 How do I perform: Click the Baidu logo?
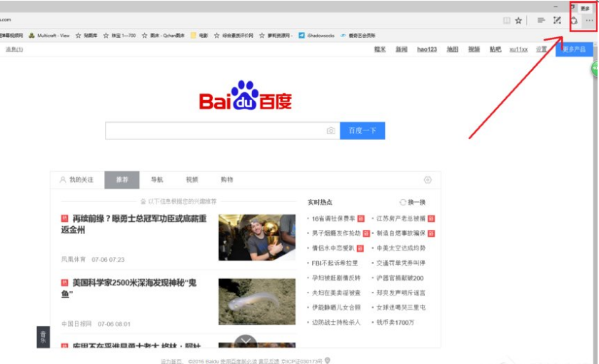coord(246,96)
